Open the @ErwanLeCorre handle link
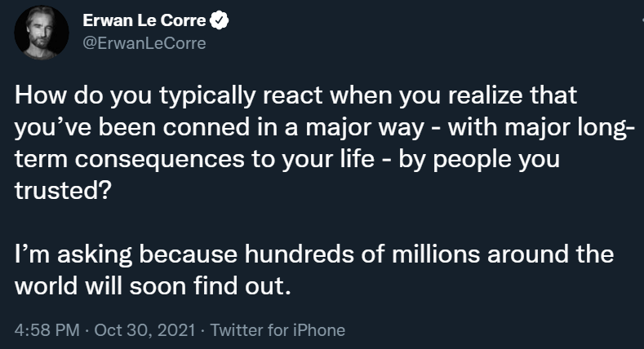 coord(144,43)
